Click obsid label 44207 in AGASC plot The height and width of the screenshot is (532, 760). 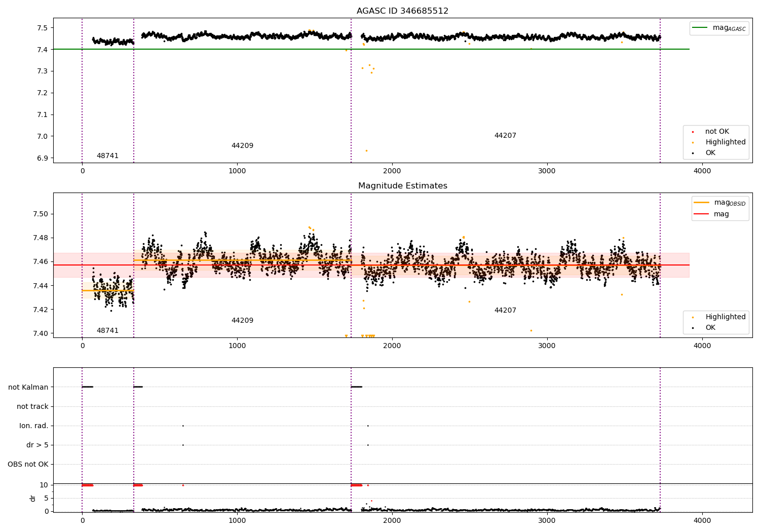click(505, 136)
